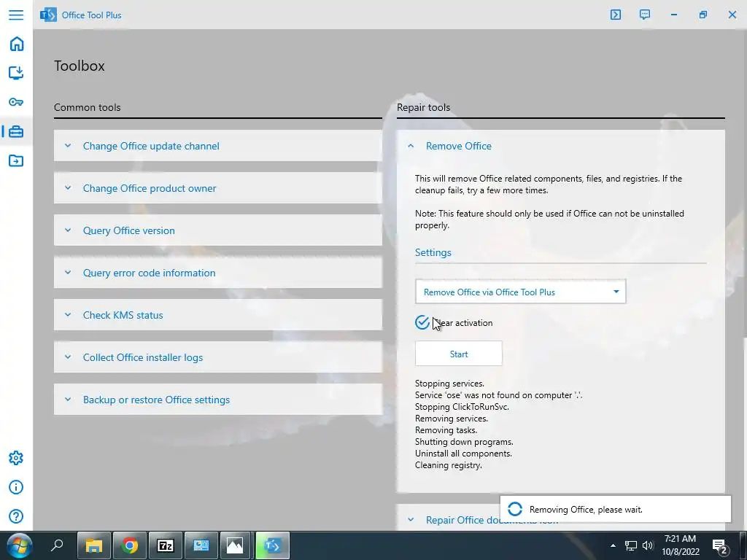Click the Office Tool Plus logo
The width and height of the screenshot is (747, 560).
pos(48,15)
